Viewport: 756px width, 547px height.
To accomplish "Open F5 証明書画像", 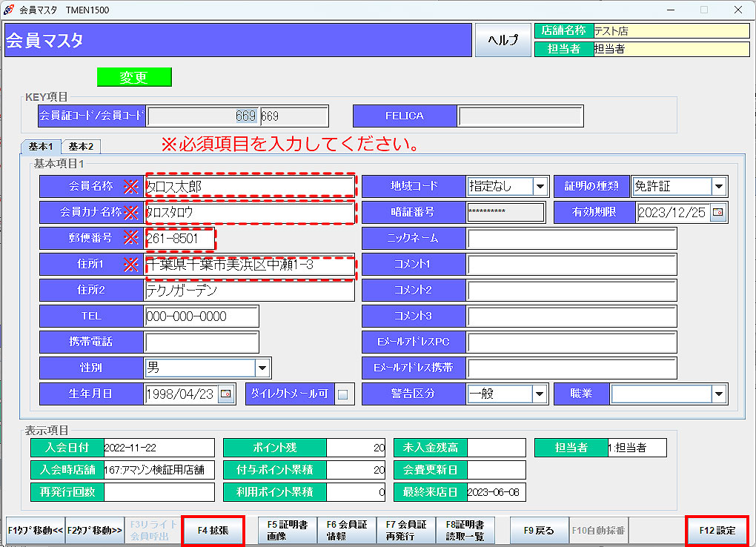I will (288, 531).
